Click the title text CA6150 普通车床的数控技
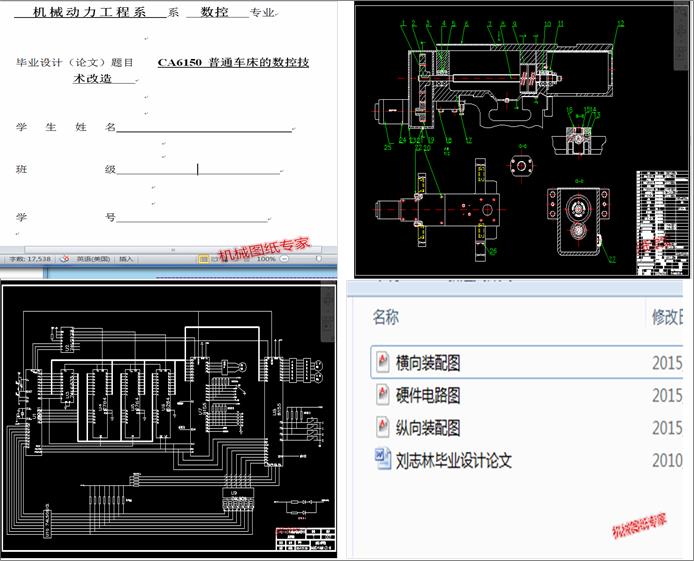694x561 pixels. pos(233,62)
